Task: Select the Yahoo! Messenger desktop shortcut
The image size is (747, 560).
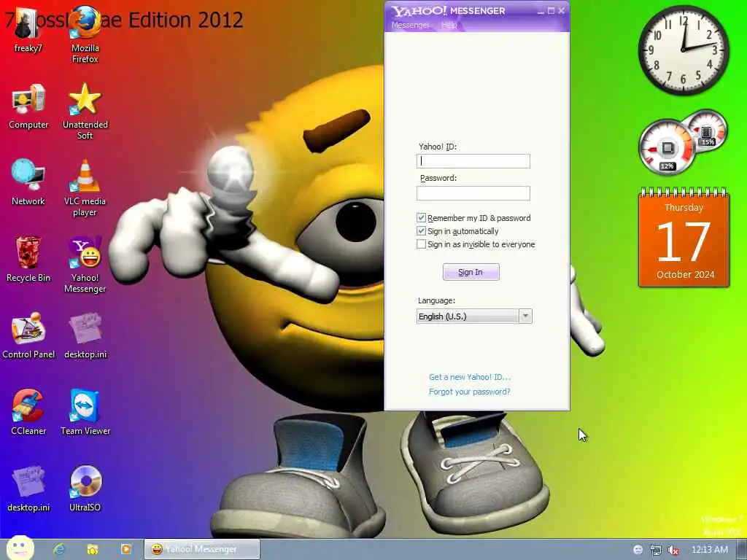Action: pos(85,265)
